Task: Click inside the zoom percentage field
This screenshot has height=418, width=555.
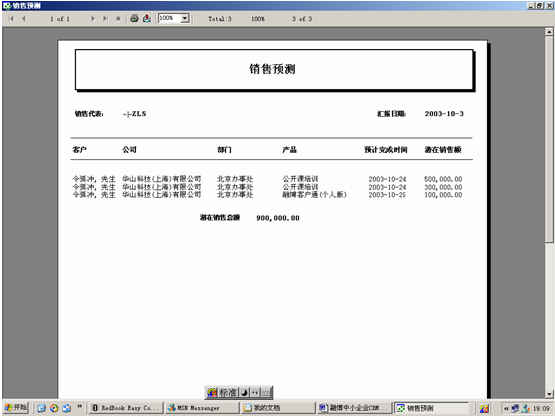Action: 170,18
